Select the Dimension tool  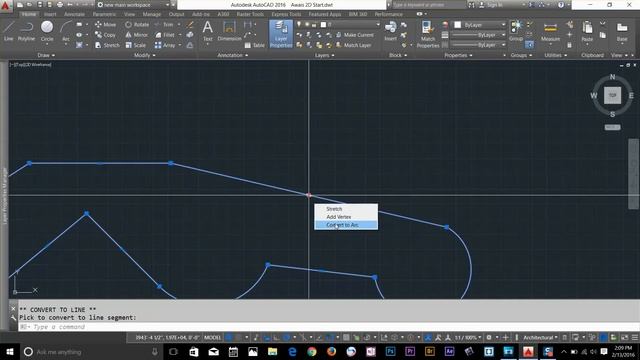[229, 31]
